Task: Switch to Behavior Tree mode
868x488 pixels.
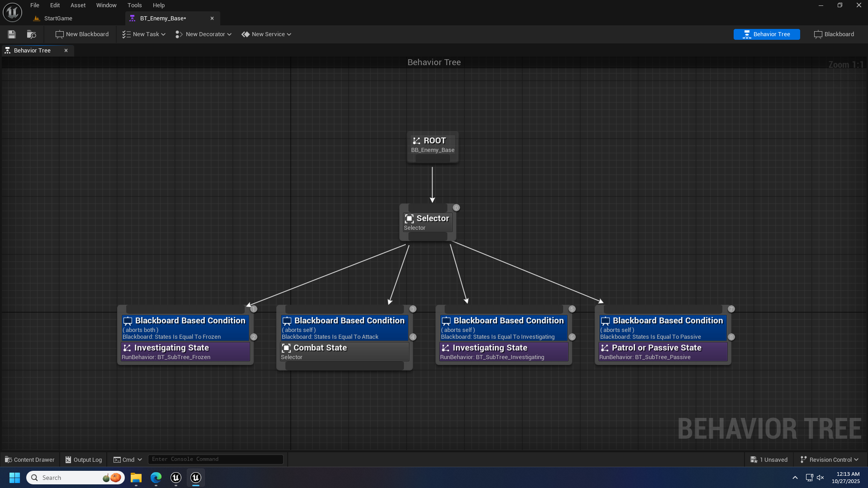Action: click(767, 34)
